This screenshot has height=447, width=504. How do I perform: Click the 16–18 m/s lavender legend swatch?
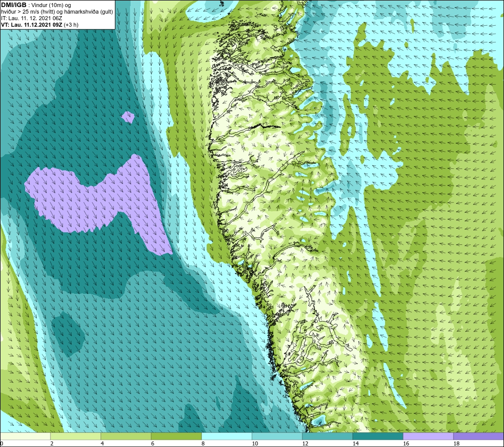pyautogui.click(x=428, y=436)
